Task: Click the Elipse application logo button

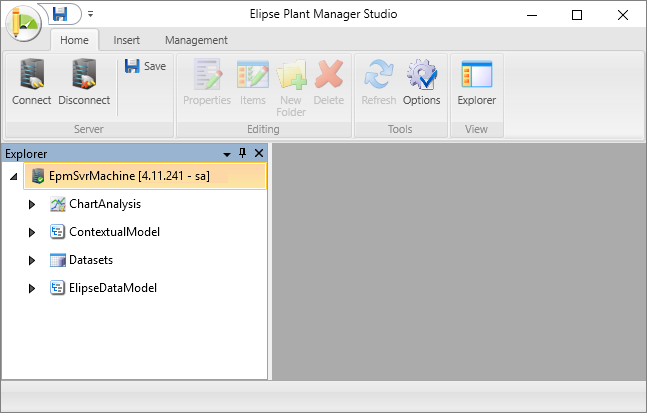Action: point(23,20)
